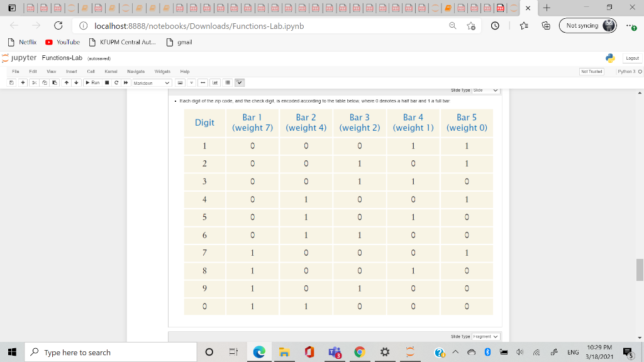Open the Not syncing profile button

tap(588, 25)
